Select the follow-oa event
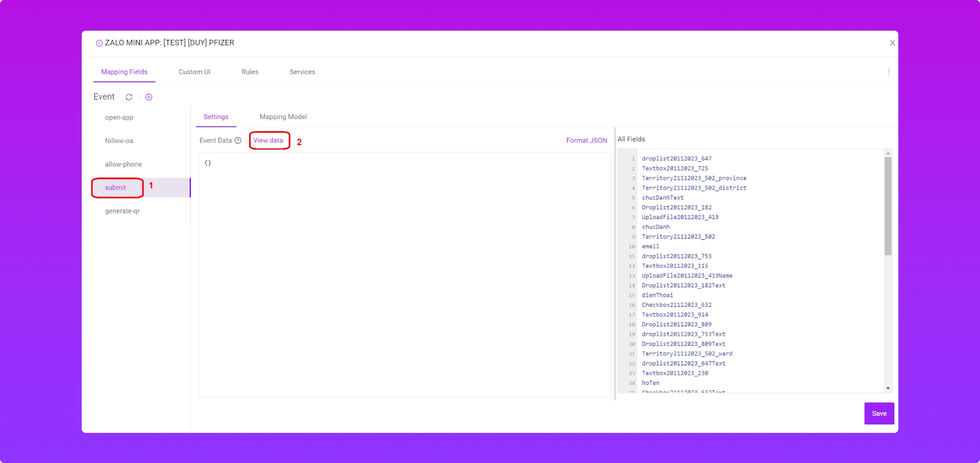This screenshot has height=463, width=980. [x=119, y=141]
